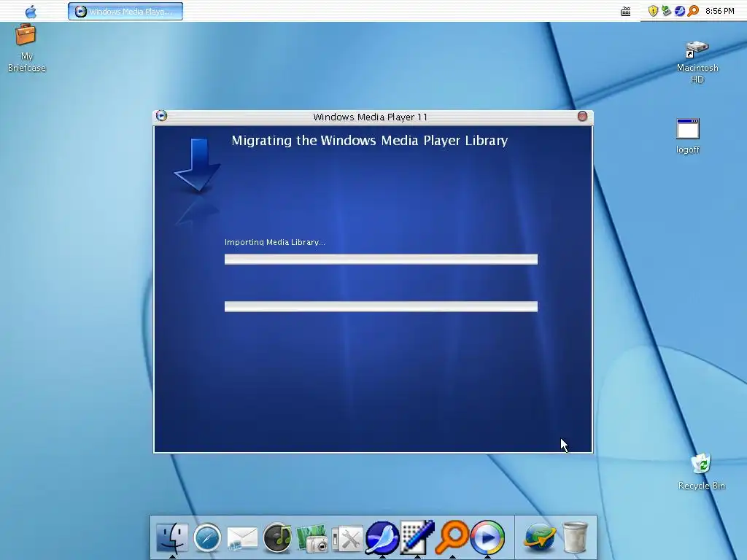
Task: Open Macintosh HD drive shortcut
Action: pyautogui.click(x=697, y=62)
